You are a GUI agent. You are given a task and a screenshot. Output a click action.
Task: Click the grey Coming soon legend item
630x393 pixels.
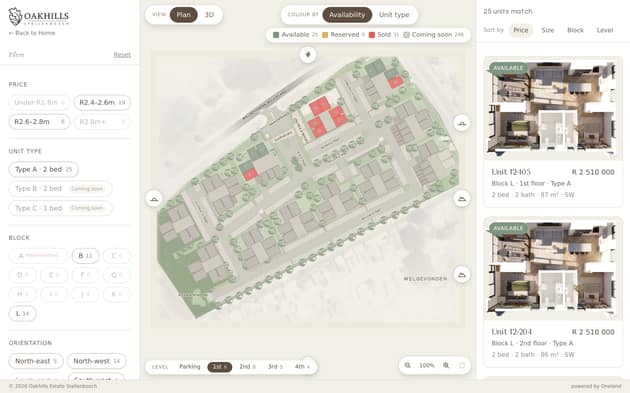[x=434, y=35]
